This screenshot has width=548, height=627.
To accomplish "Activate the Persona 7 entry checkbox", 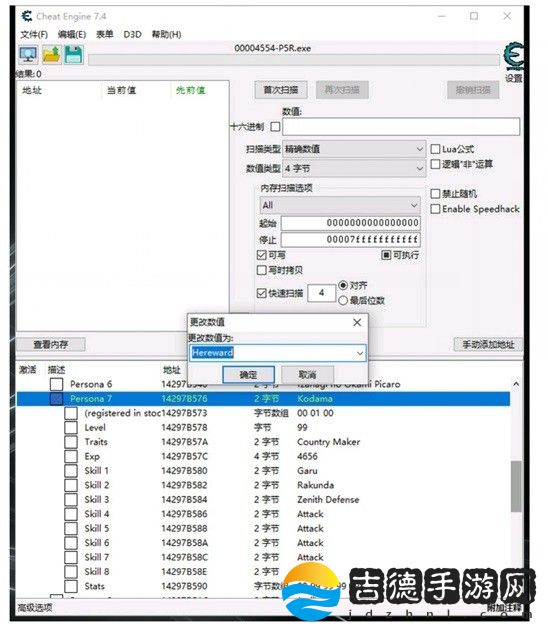I will pos(56,399).
